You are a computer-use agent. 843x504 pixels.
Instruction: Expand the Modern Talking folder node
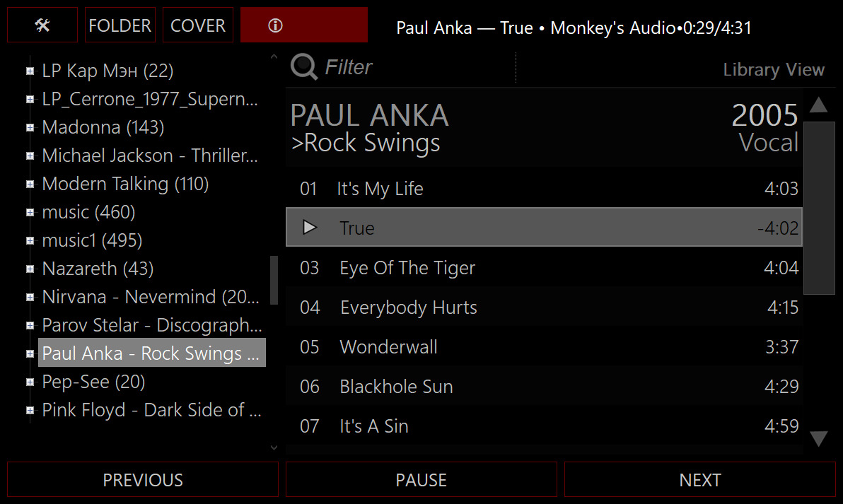(30, 184)
